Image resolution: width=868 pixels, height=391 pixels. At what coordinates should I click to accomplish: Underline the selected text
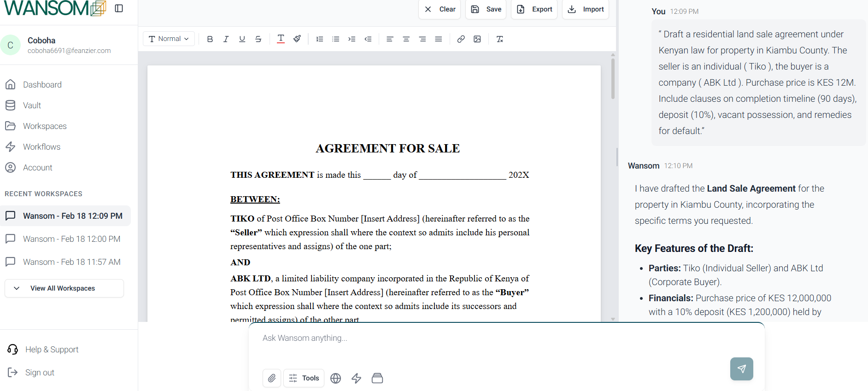point(242,39)
